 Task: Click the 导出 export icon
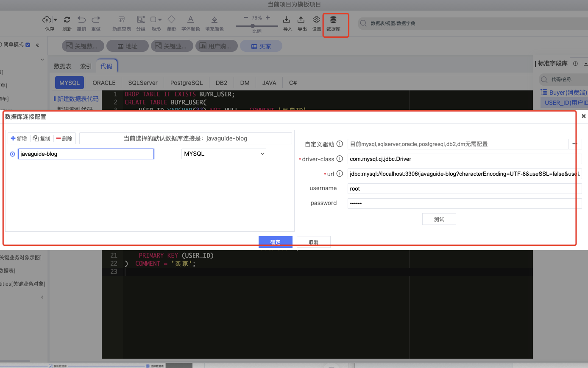coord(301,20)
